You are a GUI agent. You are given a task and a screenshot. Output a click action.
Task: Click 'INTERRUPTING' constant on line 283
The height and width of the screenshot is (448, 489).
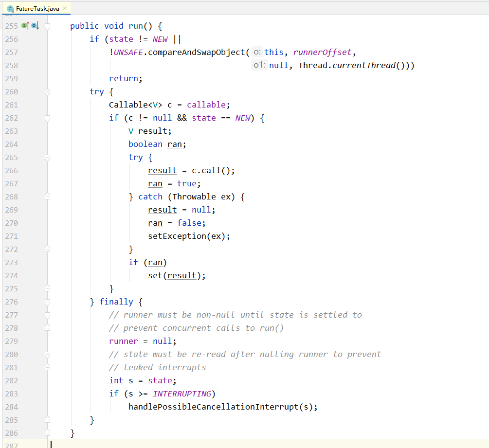tap(182, 394)
